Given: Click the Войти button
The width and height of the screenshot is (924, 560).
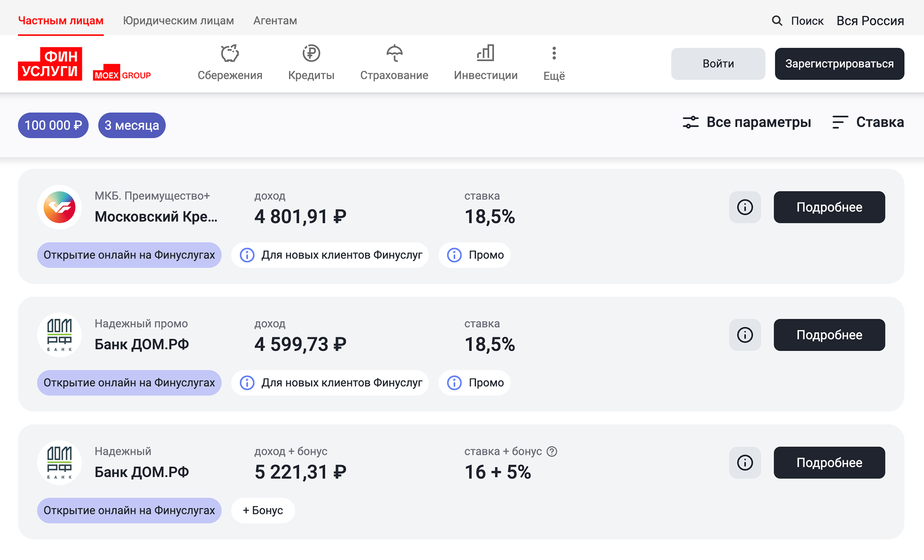Looking at the screenshot, I should tap(718, 64).
